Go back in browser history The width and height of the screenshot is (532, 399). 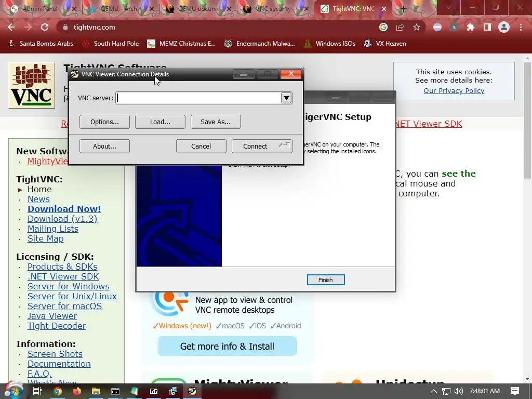coord(11,27)
